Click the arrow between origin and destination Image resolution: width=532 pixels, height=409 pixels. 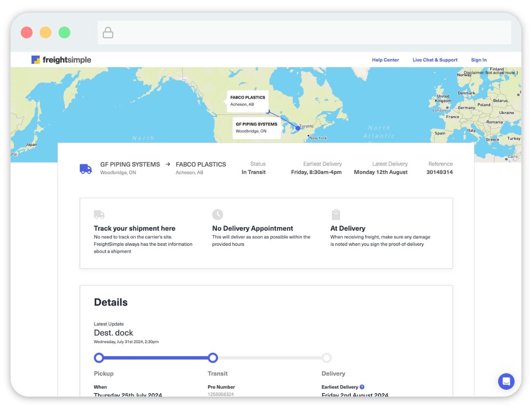click(168, 164)
